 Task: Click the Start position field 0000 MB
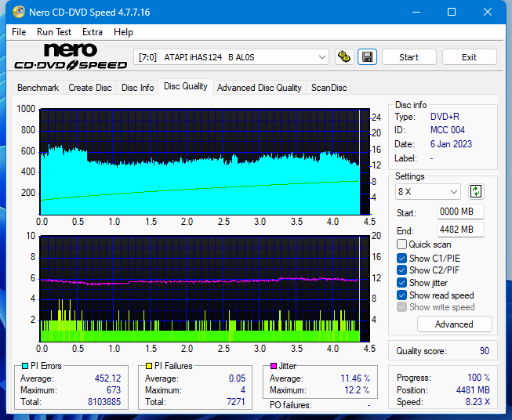pyautogui.click(x=461, y=212)
